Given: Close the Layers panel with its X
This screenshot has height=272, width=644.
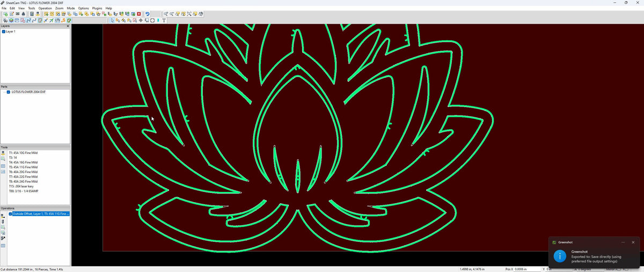Looking at the screenshot, I should pyautogui.click(x=68, y=26).
